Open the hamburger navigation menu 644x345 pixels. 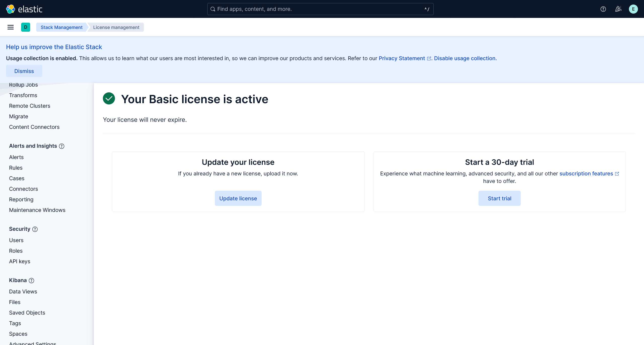pyautogui.click(x=11, y=27)
